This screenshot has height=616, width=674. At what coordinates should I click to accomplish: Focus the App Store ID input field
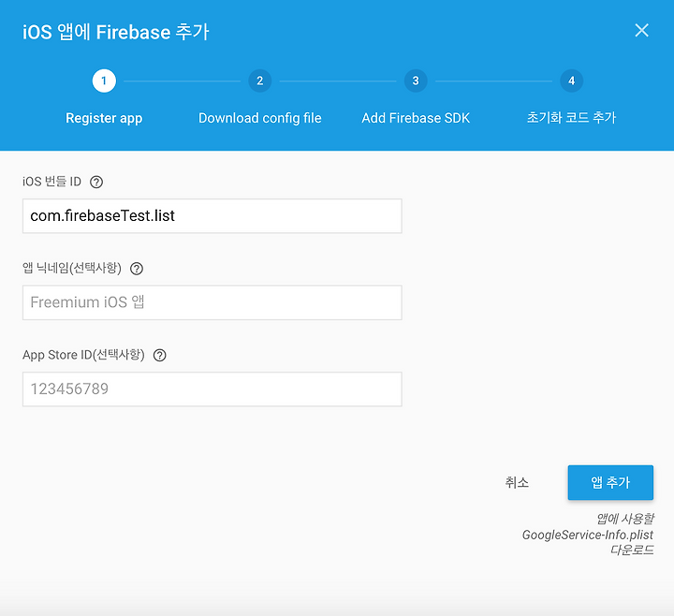point(212,389)
